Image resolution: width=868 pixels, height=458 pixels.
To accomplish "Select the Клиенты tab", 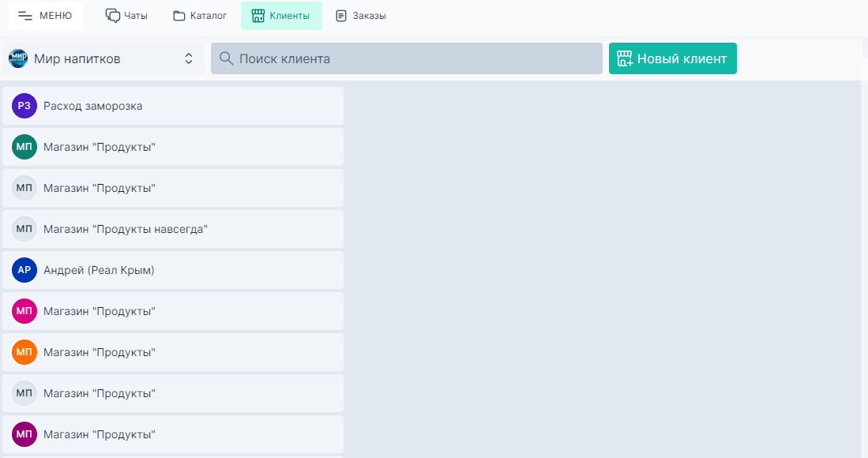I will click(281, 16).
